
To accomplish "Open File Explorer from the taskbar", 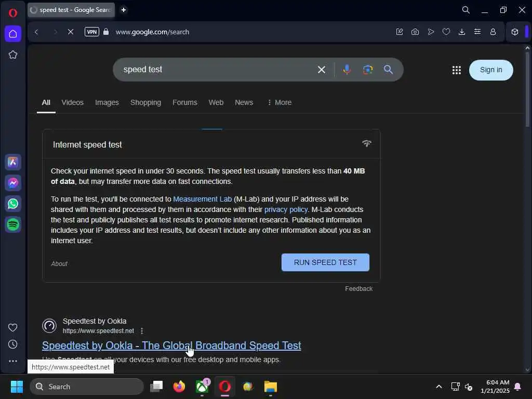I will [x=270, y=387].
